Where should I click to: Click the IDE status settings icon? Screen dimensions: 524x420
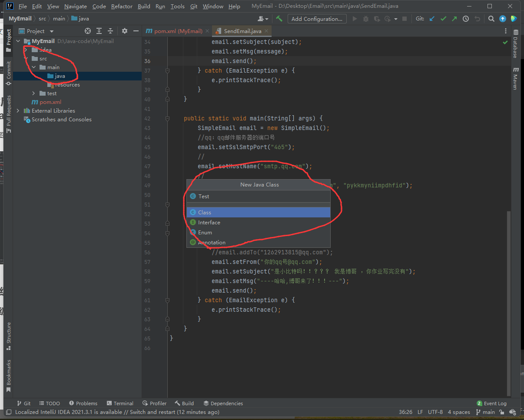[513, 412]
